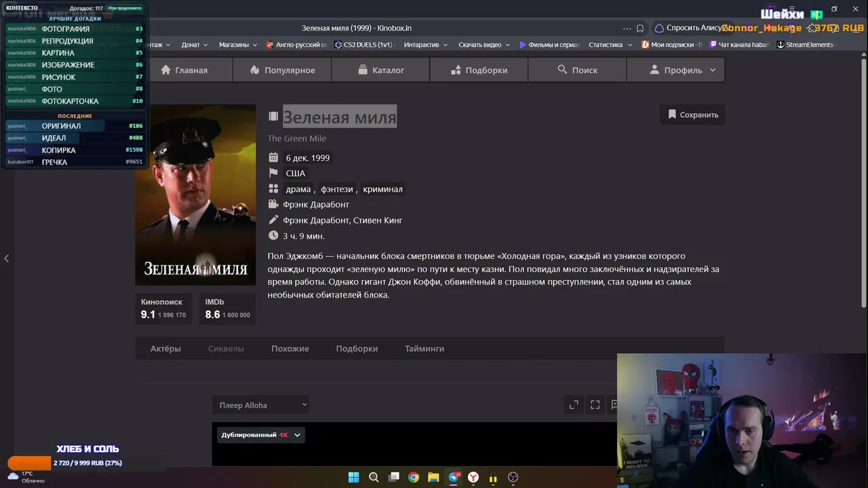The width and height of the screenshot is (868, 488).
Task: Switch to the Актёры tab
Action: [x=165, y=348]
